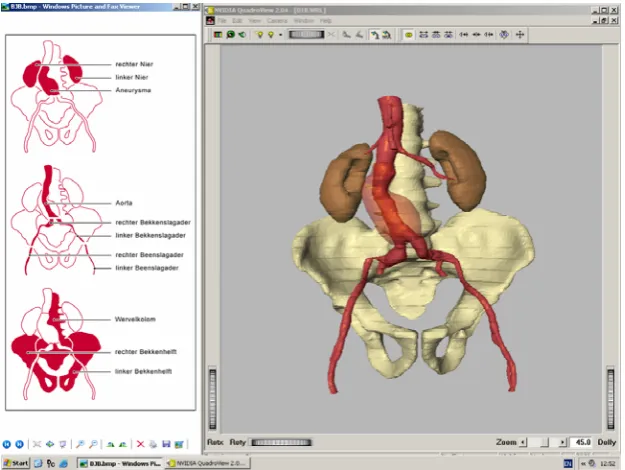The height and width of the screenshot is (470, 625).
Task: Start slide show in Picture Viewer
Action: (63, 444)
